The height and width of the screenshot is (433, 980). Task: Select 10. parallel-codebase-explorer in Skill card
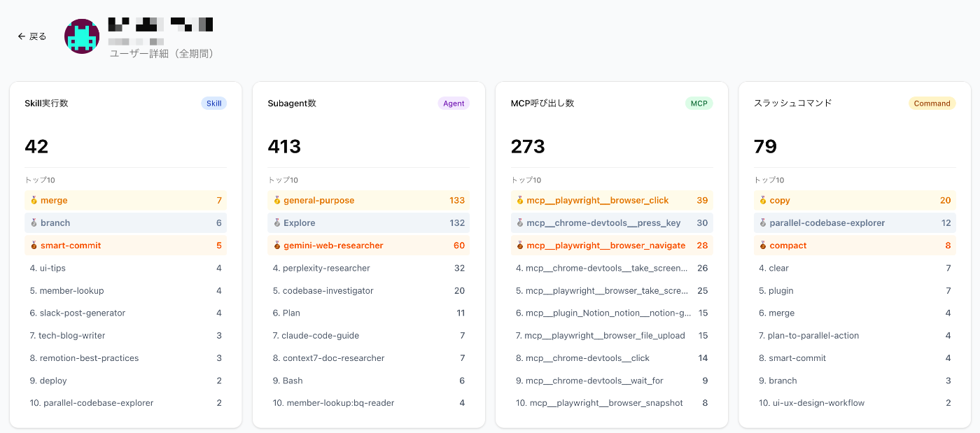click(x=125, y=403)
